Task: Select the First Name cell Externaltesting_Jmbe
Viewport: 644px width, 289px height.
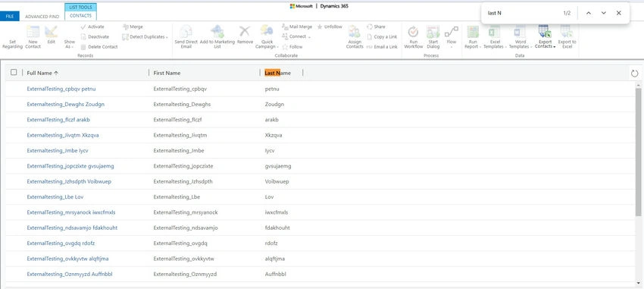Action: (x=179, y=150)
